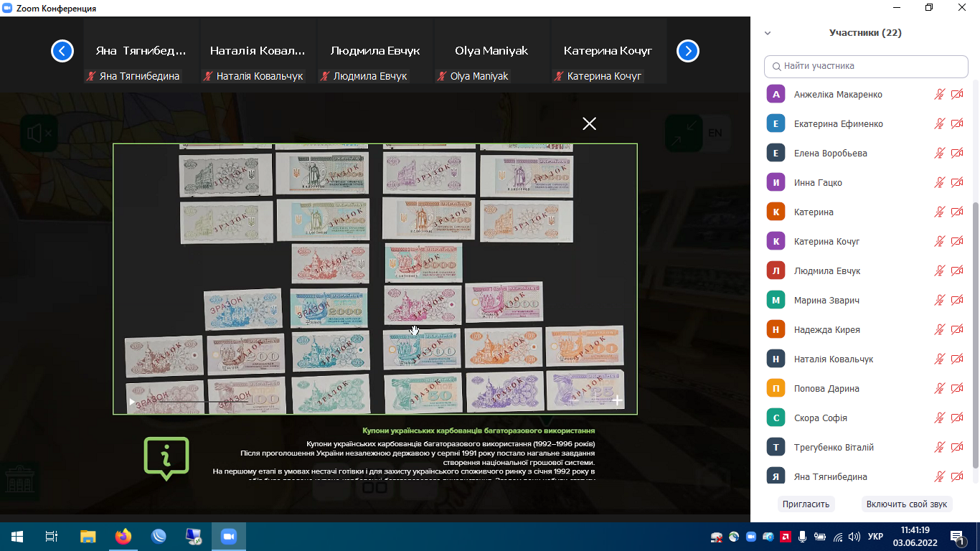
Task: Select Яна Тягнибедина's video tile
Action: coord(141,52)
